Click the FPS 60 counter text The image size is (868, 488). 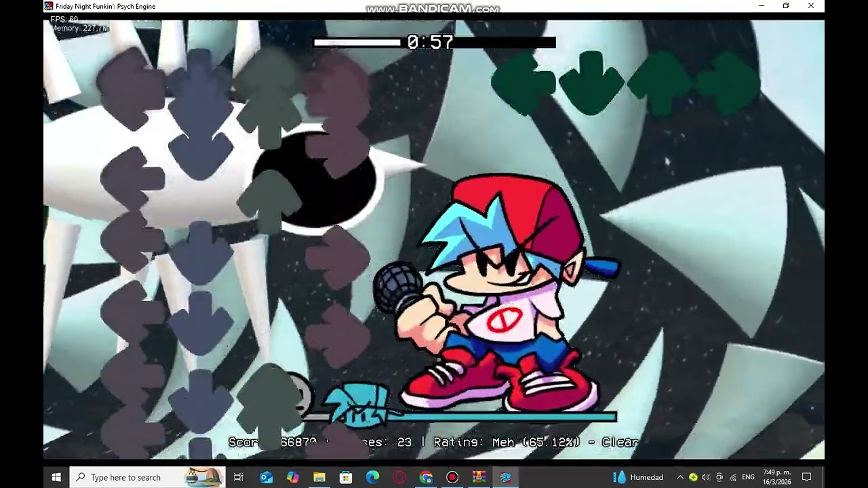(64, 20)
